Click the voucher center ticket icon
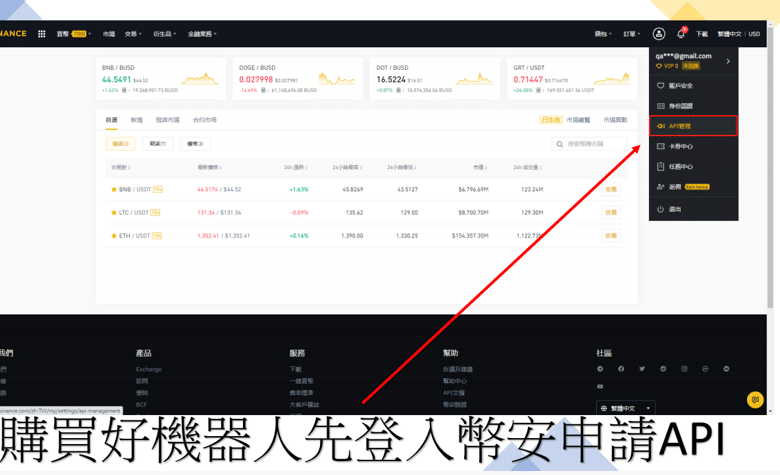 pos(661,146)
